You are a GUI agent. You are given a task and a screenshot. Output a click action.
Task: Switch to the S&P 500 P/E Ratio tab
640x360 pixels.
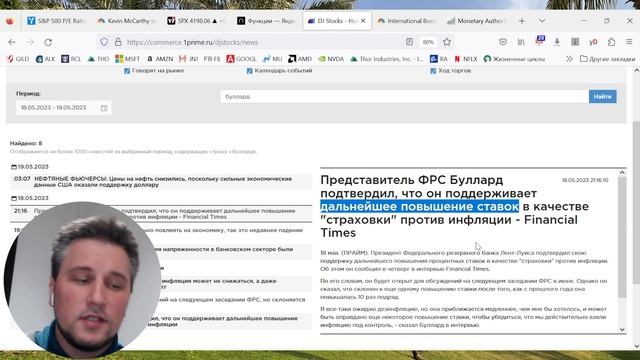pos(56,21)
